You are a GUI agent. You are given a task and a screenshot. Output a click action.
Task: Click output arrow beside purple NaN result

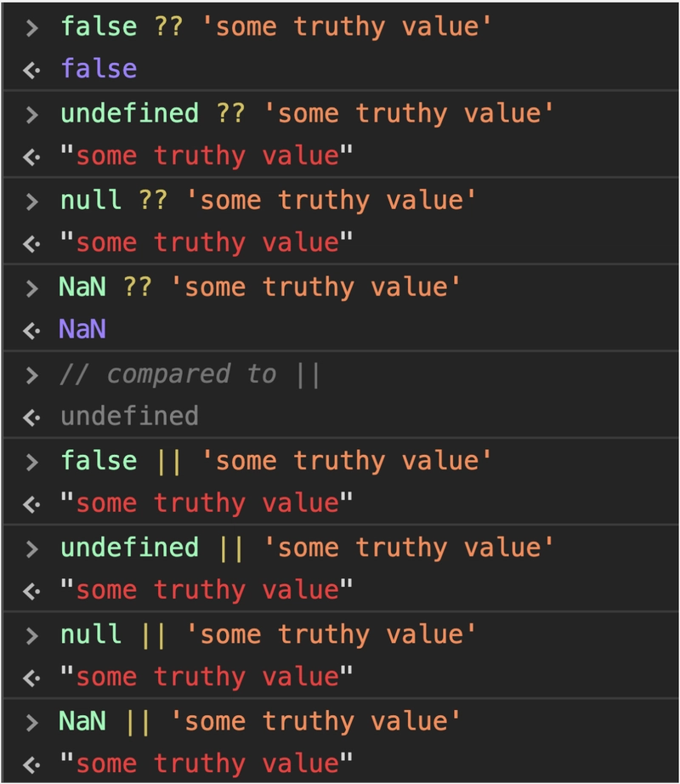31,331
